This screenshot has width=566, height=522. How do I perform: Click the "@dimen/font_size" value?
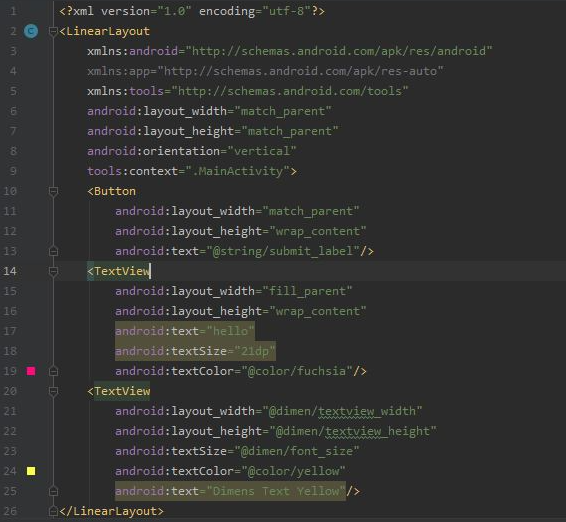[297, 451]
